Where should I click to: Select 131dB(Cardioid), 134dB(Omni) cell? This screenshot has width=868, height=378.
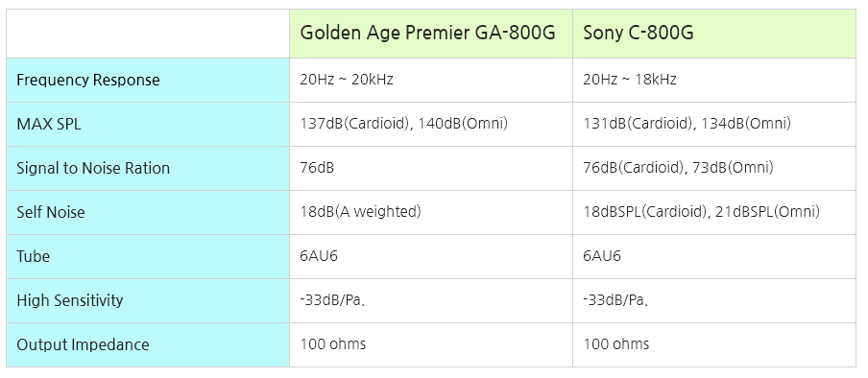pyautogui.click(x=714, y=125)
